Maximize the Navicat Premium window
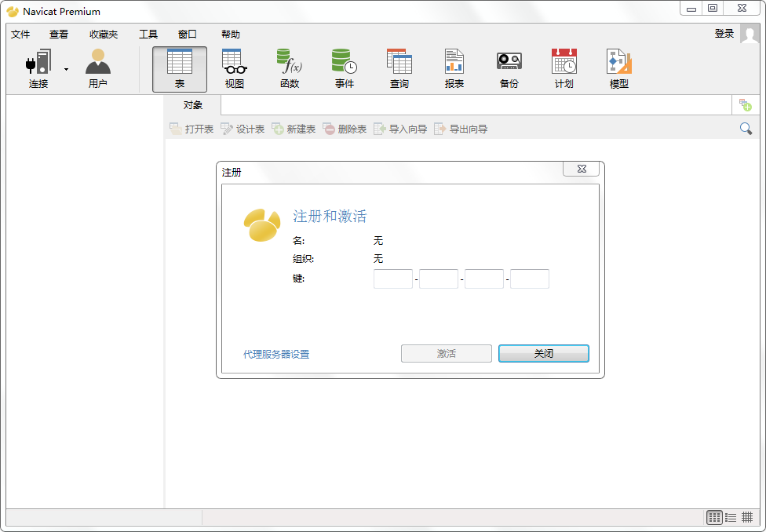The image size is (766, 532). pyautogui.click(x=713, y=9)
